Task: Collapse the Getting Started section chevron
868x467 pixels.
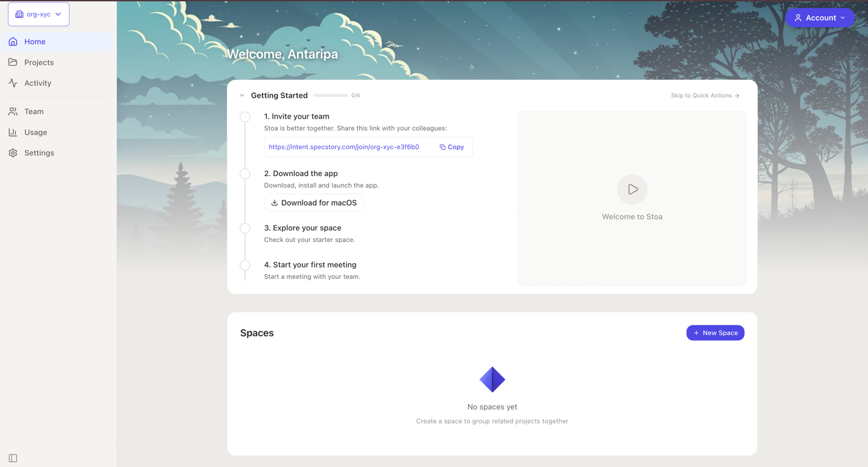Action: (x=242, y=96)
